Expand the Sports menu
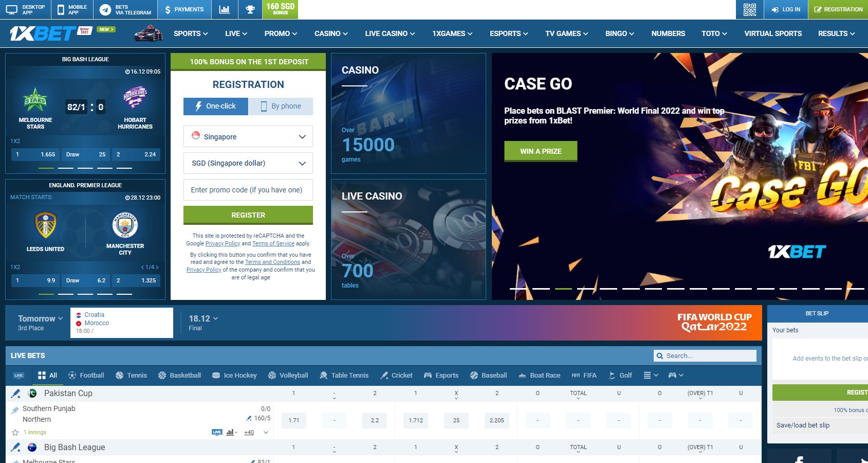The image size is (868, 463). point(191,33)
